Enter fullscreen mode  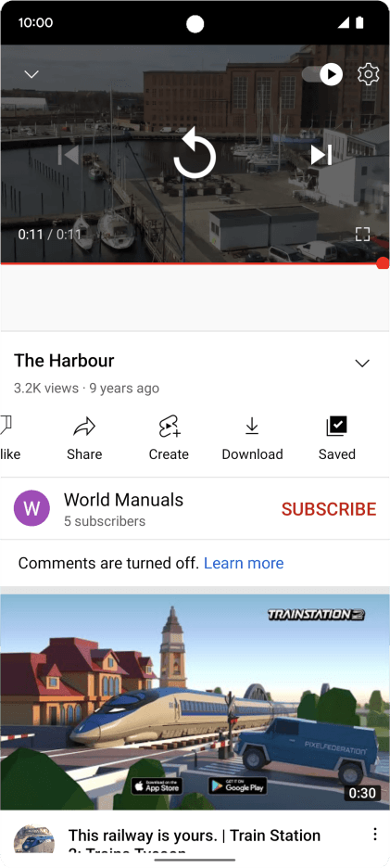tap(362, 235)
